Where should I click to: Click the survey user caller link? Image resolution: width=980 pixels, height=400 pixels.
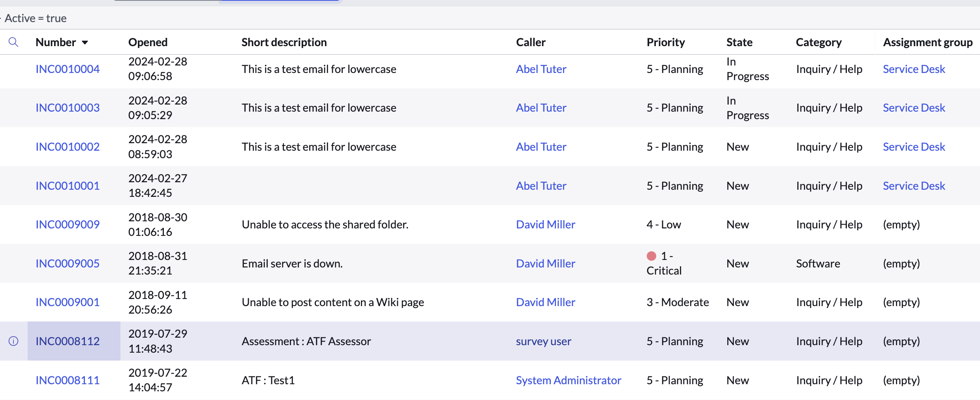pyautogui.click(x=543, y=341)
